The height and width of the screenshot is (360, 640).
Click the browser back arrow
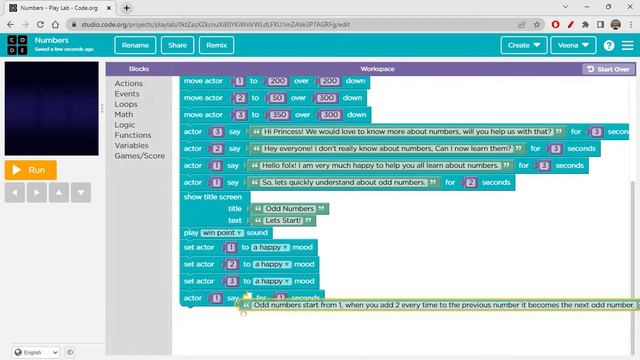11,24
